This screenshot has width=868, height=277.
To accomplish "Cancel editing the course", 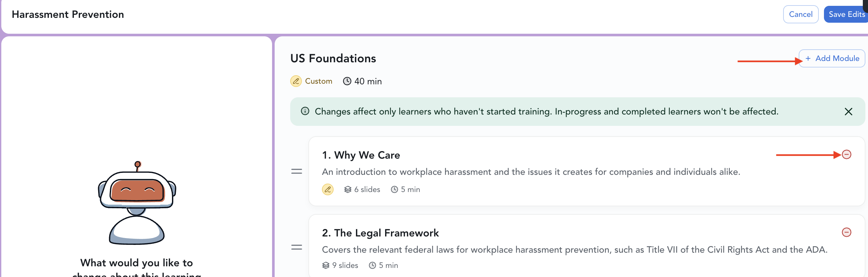I will click(800, 14).
